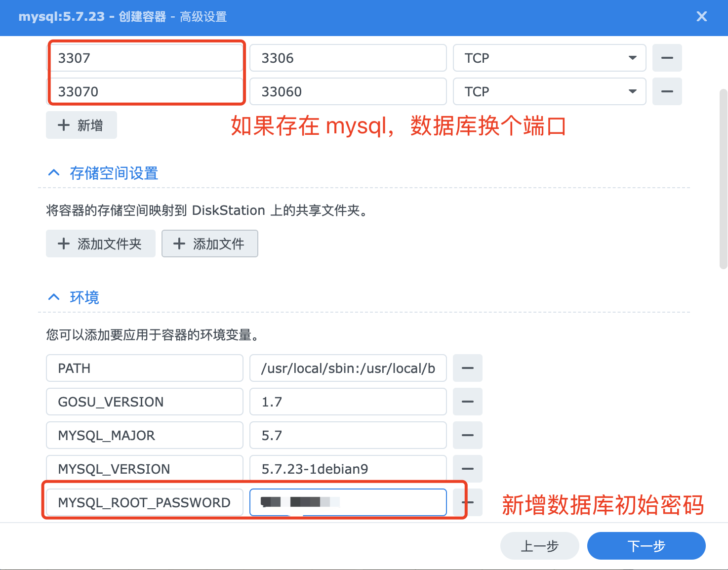
Task: Click the MYSQL_ROOT_PASSWORD value field
Action: coord(348,502)
